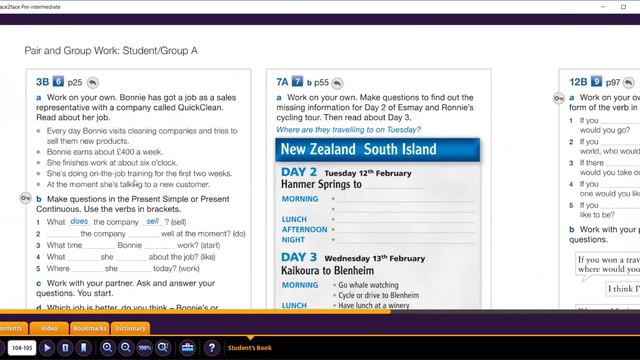This screenshot has height=360, width=640.
Task: Click 'Hanmer Springs to' line
Action: pos(321,184)
